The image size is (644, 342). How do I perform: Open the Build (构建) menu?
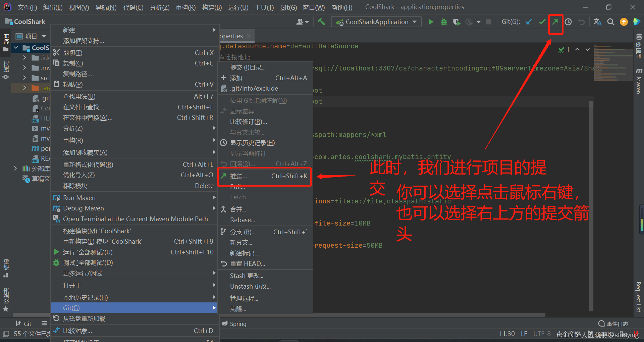tap(212, 7)
